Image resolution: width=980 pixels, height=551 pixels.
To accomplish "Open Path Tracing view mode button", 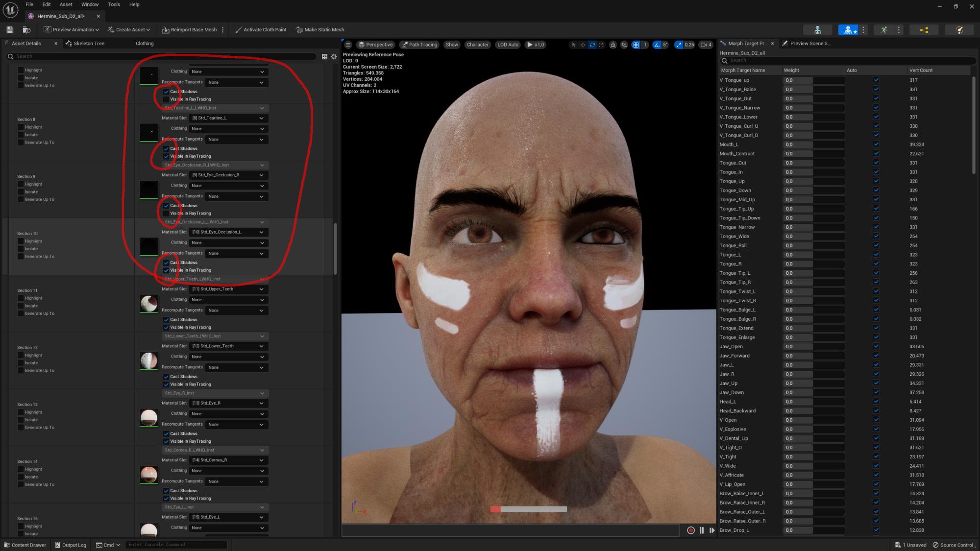I will [x=419, y=45].
